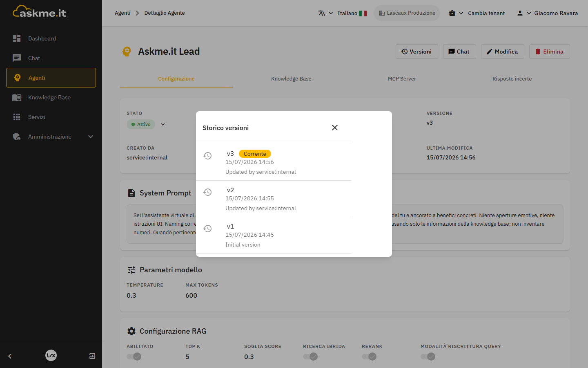Click the Ultima Modifica date 15/07/2026 14:56
Viewport: 588px width, 368px height.
pos(451,157)
